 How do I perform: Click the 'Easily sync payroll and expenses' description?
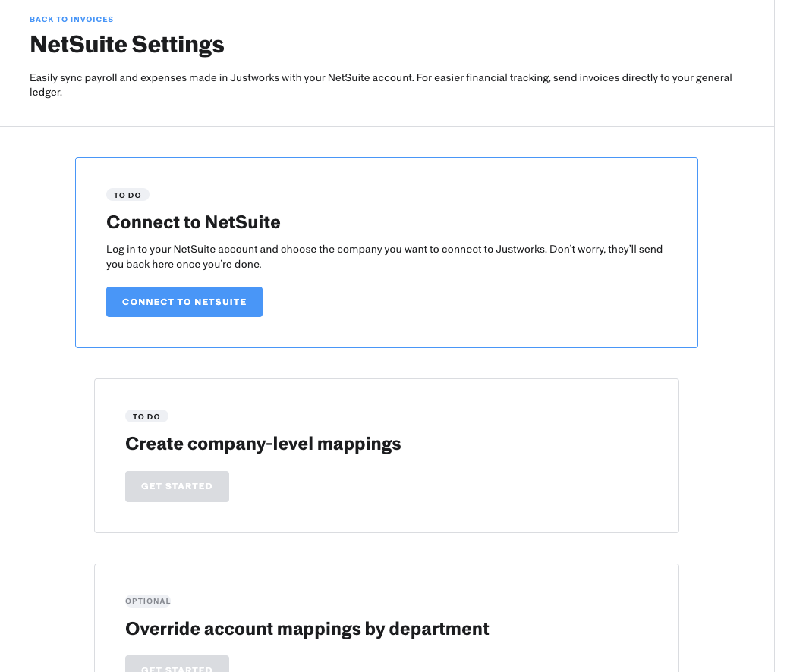pos(381,85)
